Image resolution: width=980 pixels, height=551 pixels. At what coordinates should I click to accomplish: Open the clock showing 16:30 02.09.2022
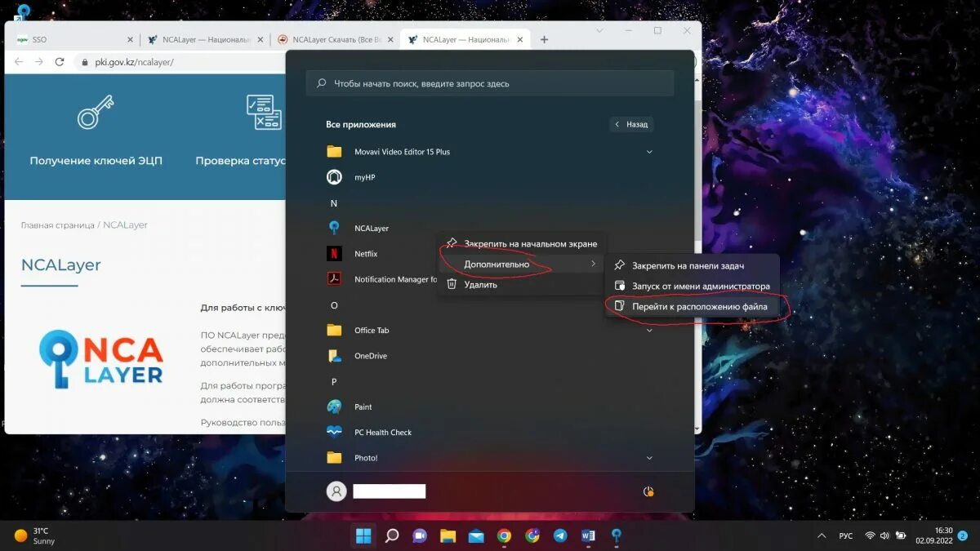click(x=933, y=535)
